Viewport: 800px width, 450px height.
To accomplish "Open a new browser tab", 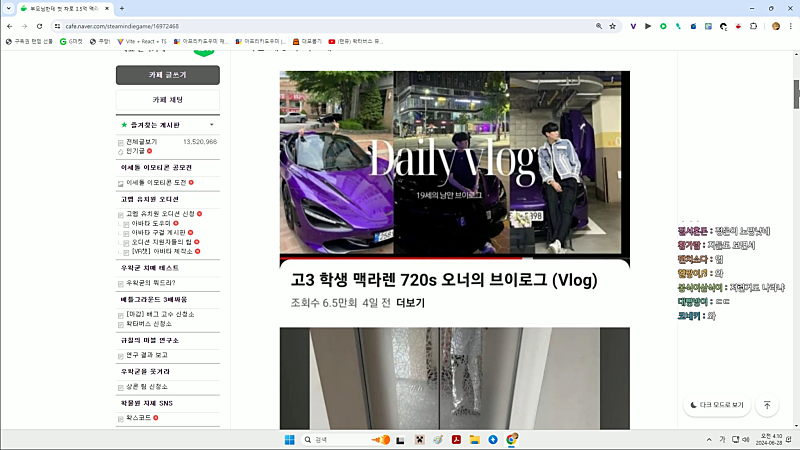I will pos(121,8).
